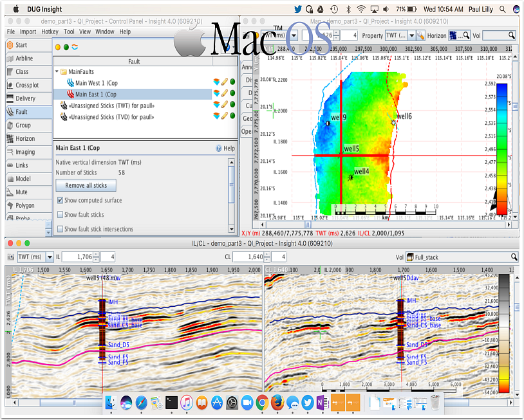
Task: Open Finder from the Dock
Action: pos(111,403)
